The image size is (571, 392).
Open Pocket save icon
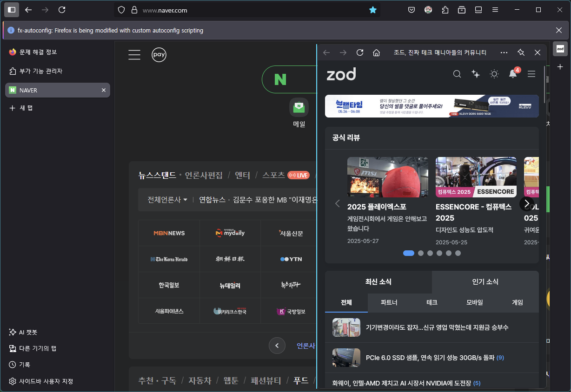point(412,10)
